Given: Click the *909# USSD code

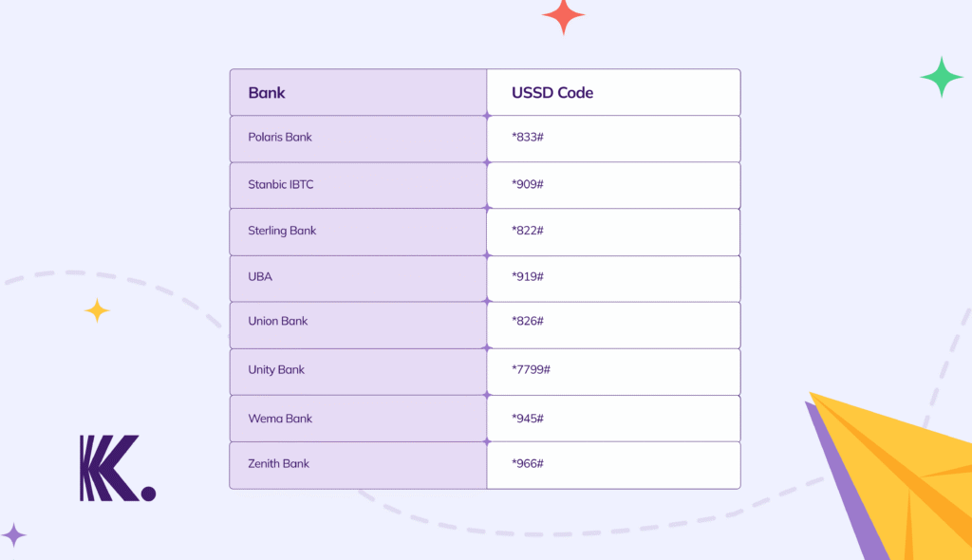Looking at the screenshot, I should (528, 184).
